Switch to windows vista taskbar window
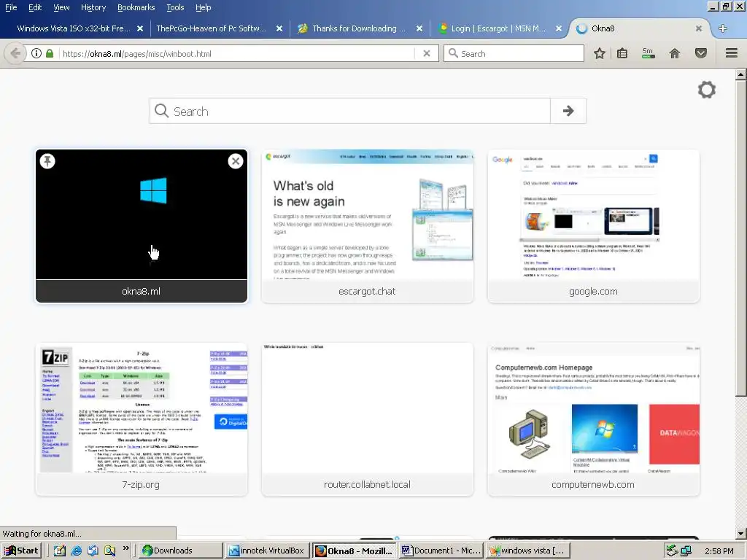 pyautogui.click(x=528, y=551)
